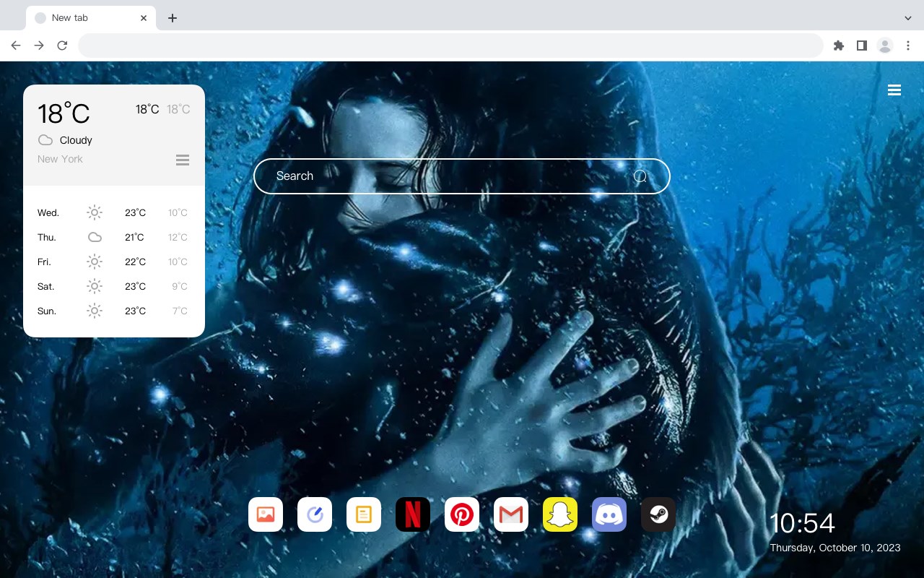This screenshot has height=578, width=924.
Task: Click the magnifier search icon
Action: pyautogui.click(x=640, y=176)
